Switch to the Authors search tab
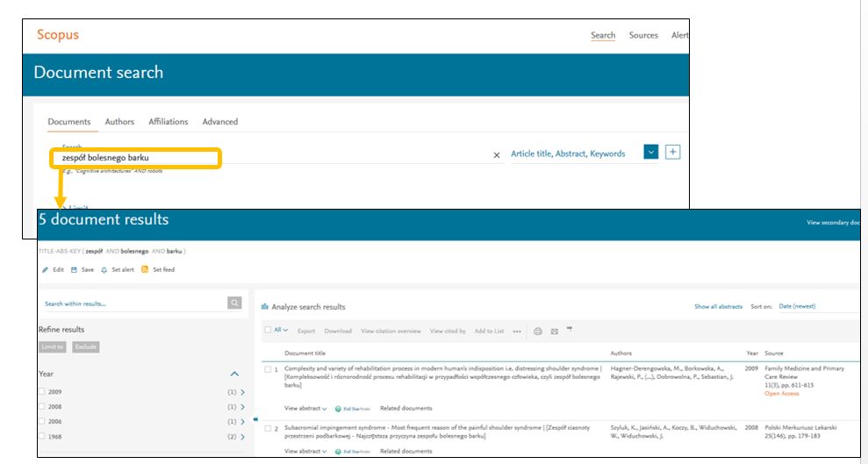This screenshot has height=464, width=868. coord(119,122)
